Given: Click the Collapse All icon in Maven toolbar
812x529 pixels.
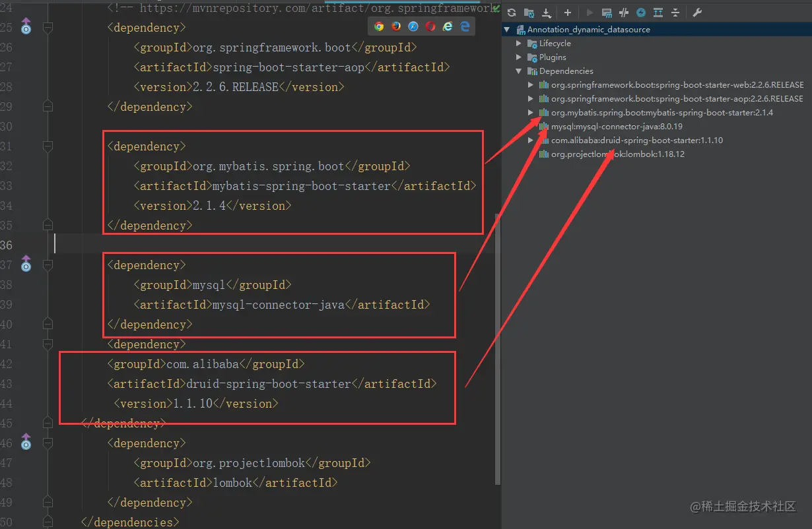Looking at the screenshot, I should point(675,13).
